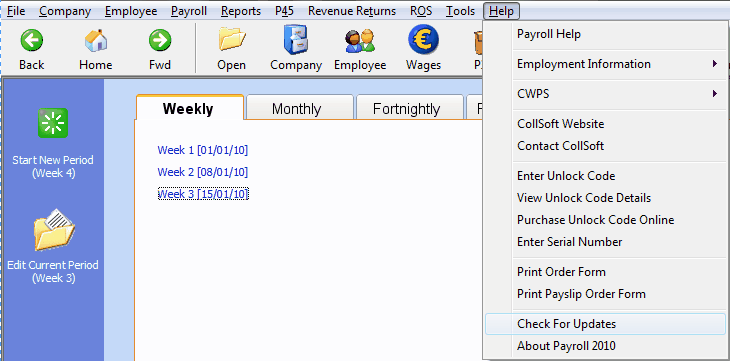Open the Week 1 [01/01/10] link

tap(203, 150)
